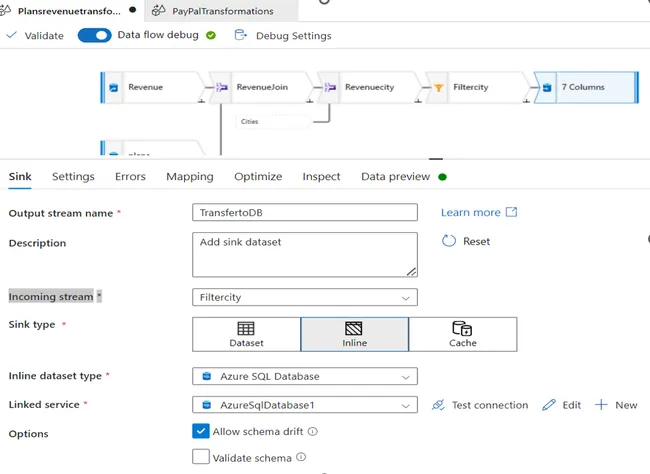Click the Reset circular arrow icon
650x474 pixels.
click(x=449, y=241)
